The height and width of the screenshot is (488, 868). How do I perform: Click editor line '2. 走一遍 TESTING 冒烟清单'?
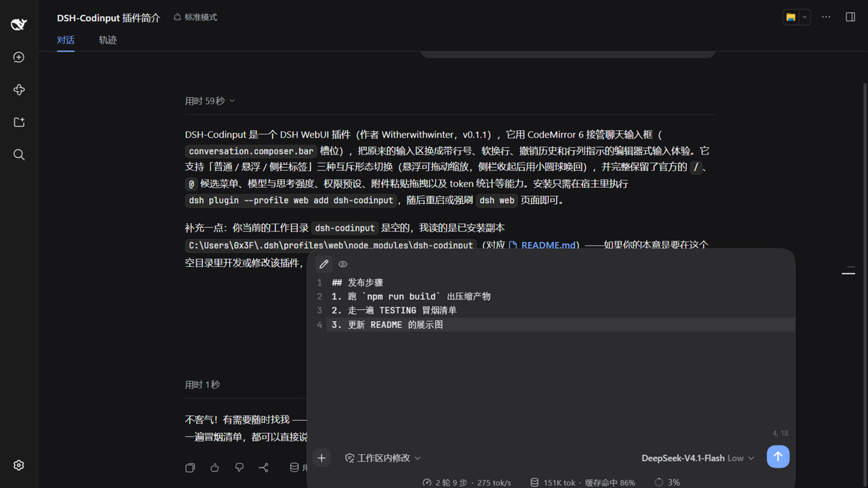point(394,310)
